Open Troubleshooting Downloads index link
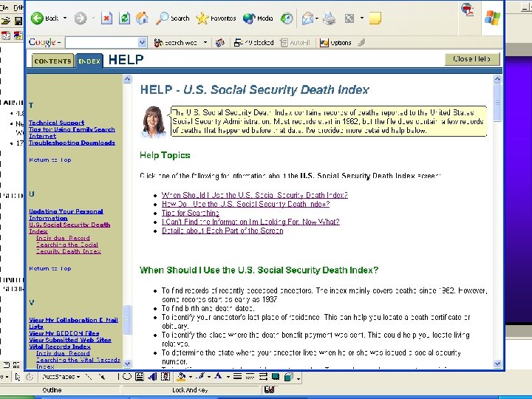This screenshot has height=399, width=532. (72, 143)
